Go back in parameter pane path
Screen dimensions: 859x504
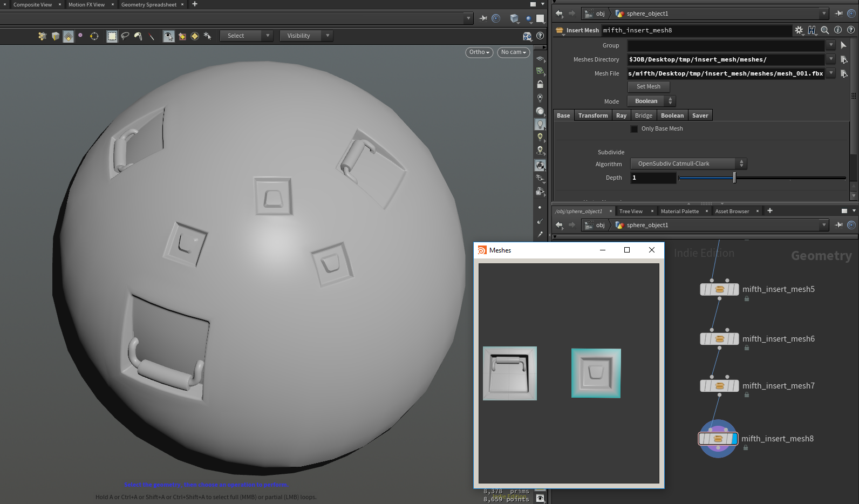click(559, 13)
